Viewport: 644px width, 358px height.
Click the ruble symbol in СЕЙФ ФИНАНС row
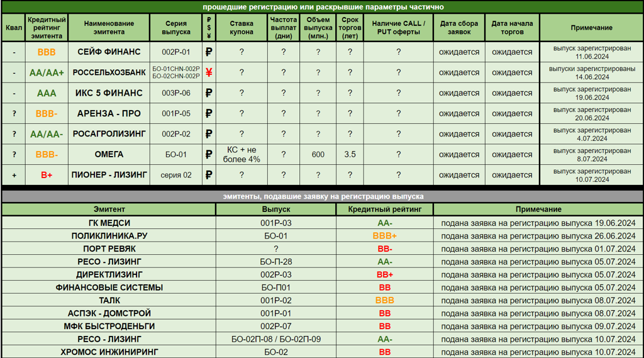(x=209, y=52)
